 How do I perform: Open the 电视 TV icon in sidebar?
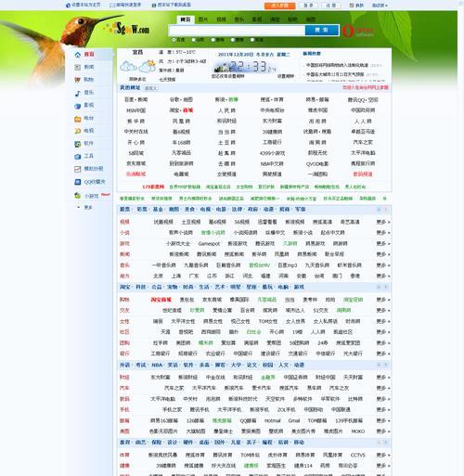click(78, 131)
